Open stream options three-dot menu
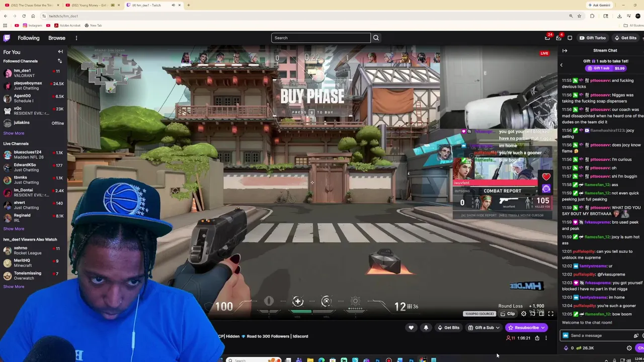644x362 pixels. click(546, 338)
